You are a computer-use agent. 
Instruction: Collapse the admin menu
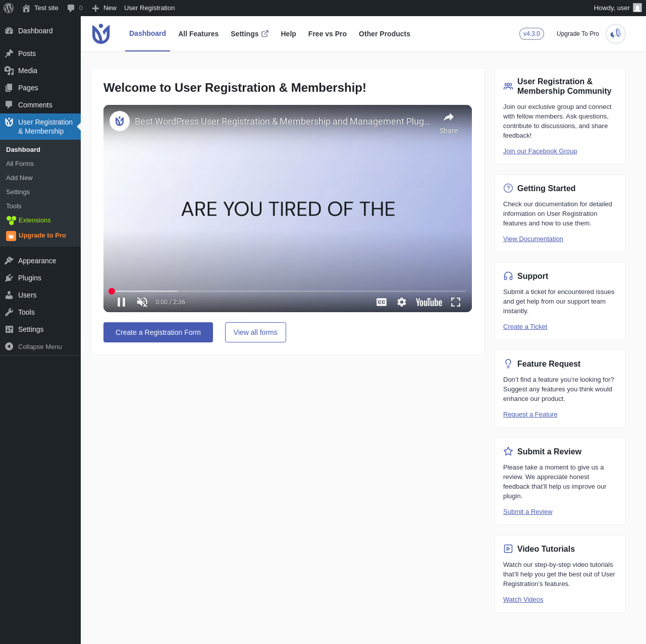click(x=40, y=346)
